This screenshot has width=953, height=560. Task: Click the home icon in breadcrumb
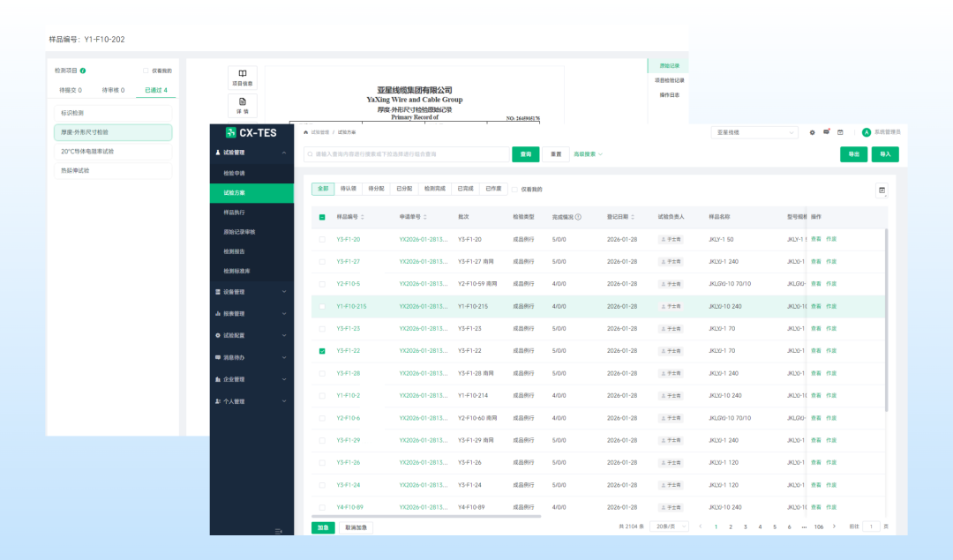pyautogui.click(x=304, y=131)
